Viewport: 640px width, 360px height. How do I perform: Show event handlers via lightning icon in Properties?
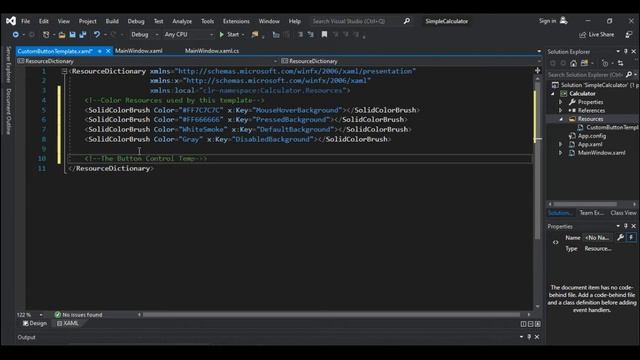[631, 238]
